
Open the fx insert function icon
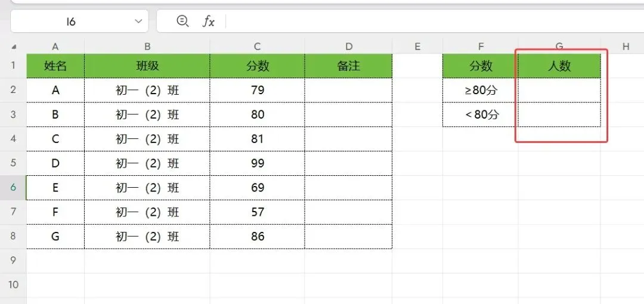(208, 21)
